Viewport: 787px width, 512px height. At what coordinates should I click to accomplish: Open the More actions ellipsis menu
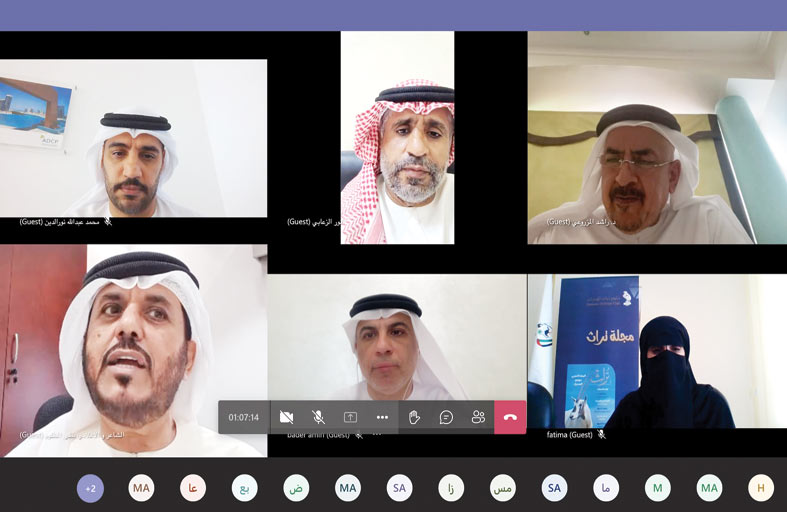click(382, 417)
